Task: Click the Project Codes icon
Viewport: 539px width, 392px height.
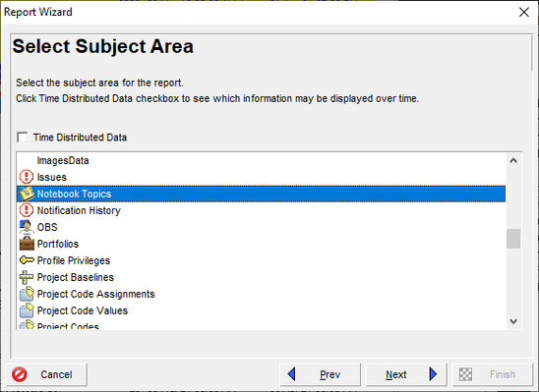Action: point(27,325)
